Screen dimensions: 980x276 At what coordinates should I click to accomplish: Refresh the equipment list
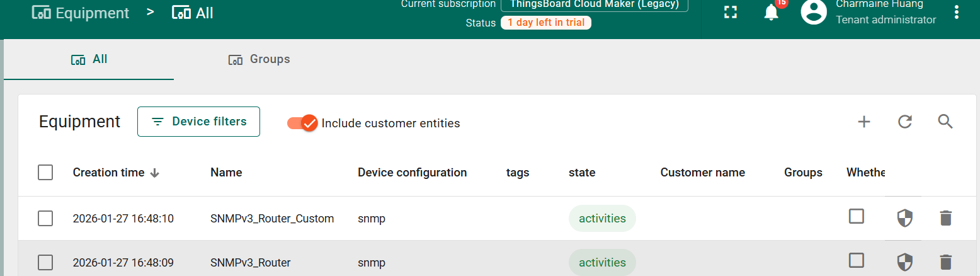905,122
